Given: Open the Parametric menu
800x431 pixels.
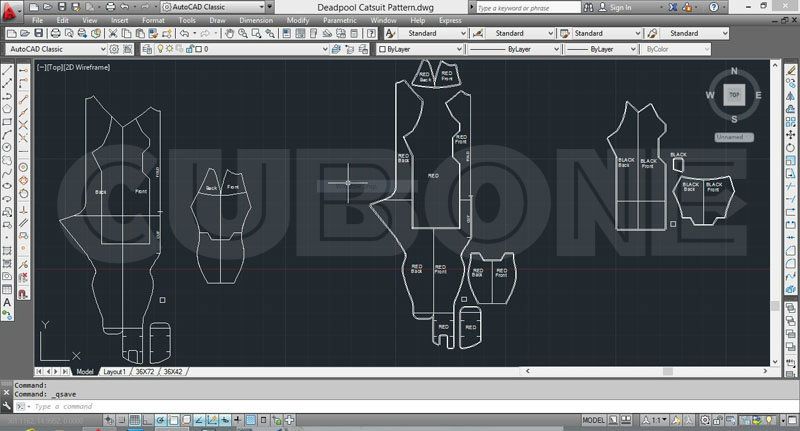Looking at the screenshot, I should point(339,20).
